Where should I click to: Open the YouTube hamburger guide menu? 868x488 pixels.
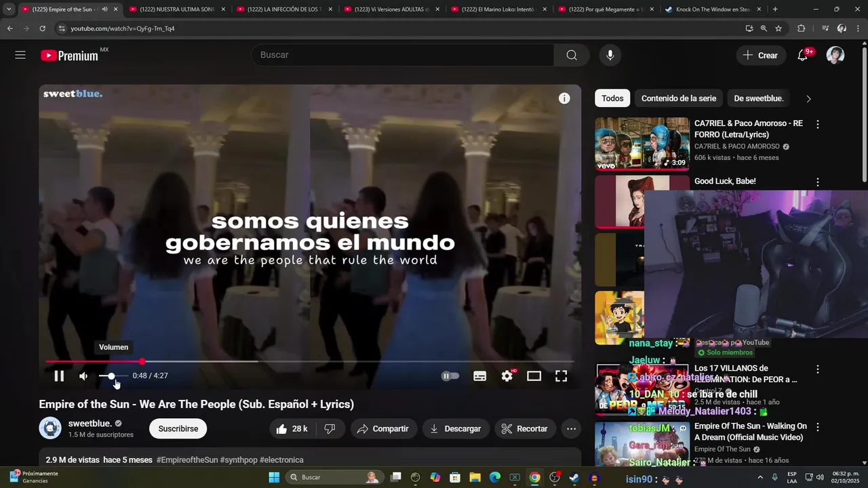pos(20,55)
